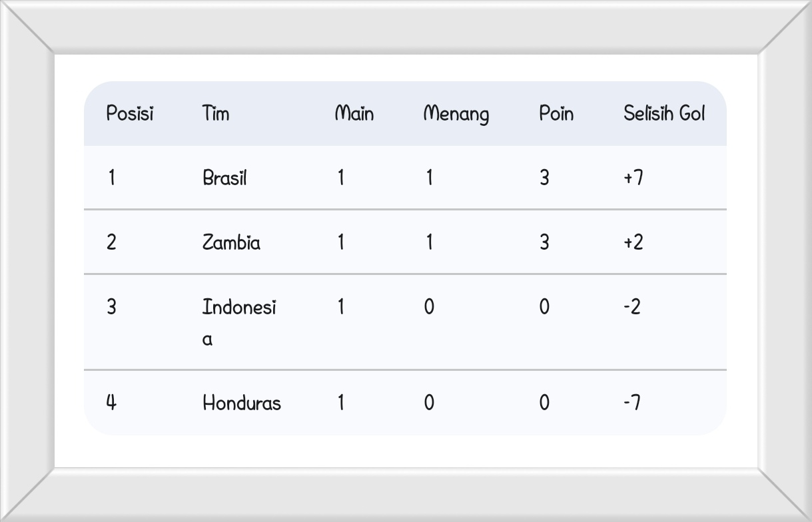The height and width of the screenshot is (522, 812).
Task: Select the Zambia team name
Action: point(231,242)
